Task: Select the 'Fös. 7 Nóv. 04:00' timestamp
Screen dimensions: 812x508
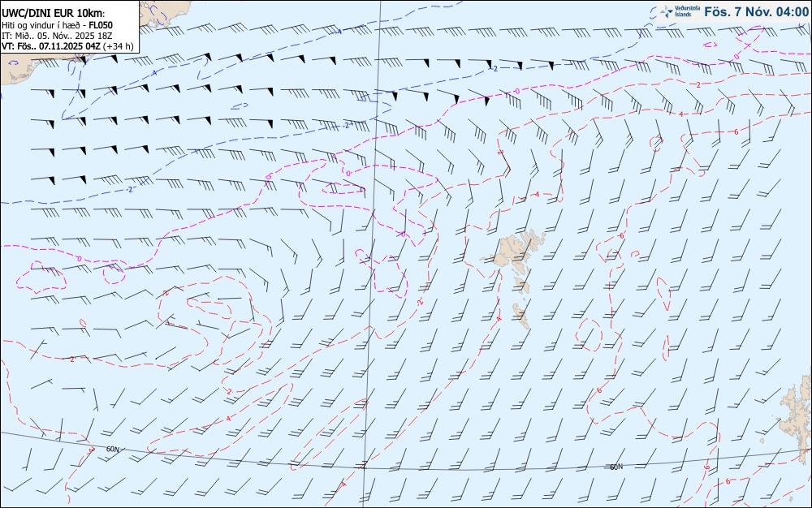Action: pos(756,12)
